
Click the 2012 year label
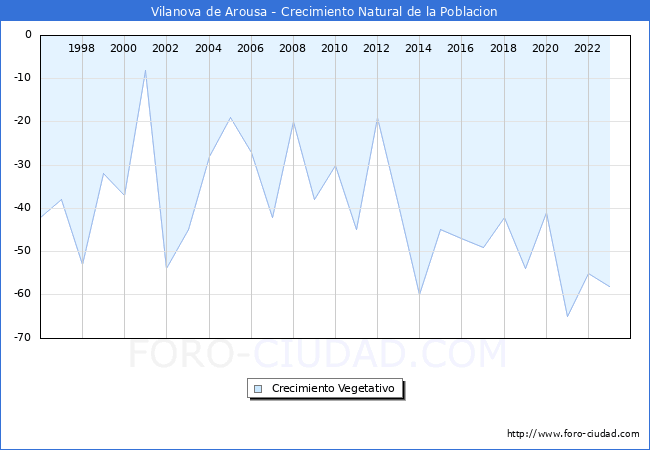coord(376,48)
